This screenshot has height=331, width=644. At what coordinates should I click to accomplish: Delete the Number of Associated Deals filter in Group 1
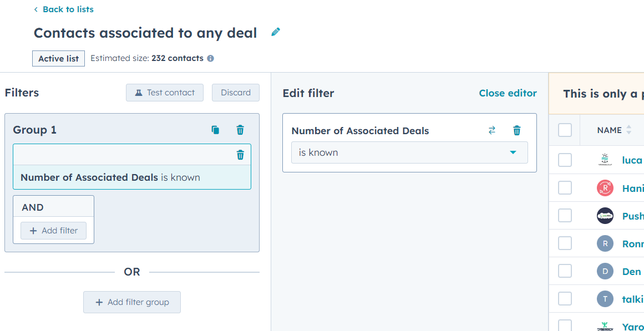240,155
